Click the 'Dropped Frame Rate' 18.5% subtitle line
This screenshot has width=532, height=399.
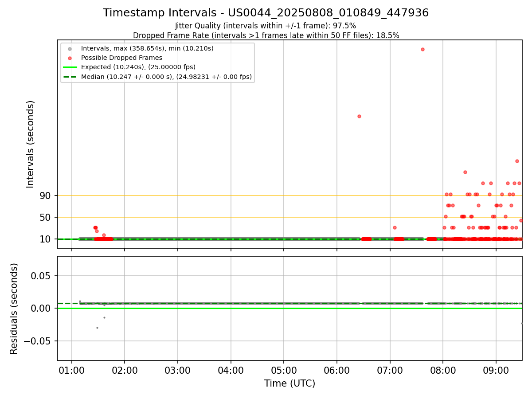(266, 35)
